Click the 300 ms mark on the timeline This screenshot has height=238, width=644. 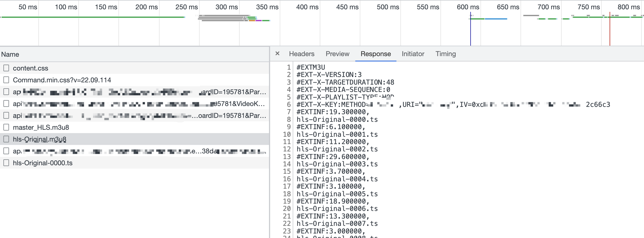(x=227, y=7)
